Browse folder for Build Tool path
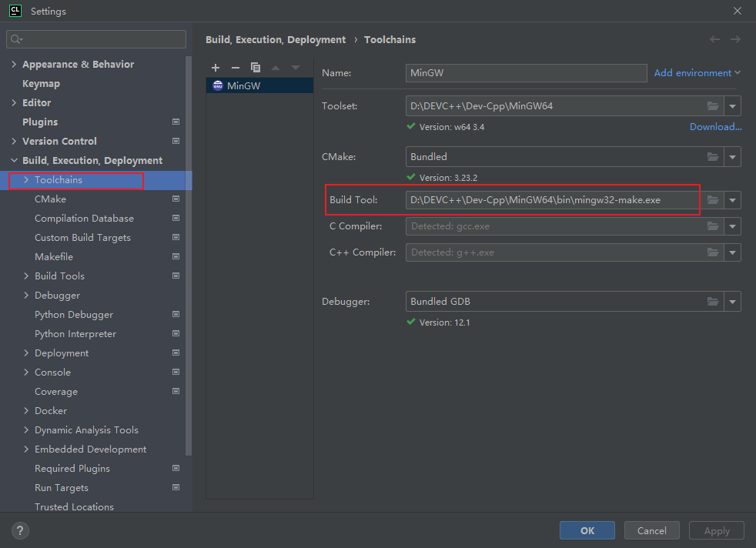This screenshot has width=756, height=548. tap(713, 200)
